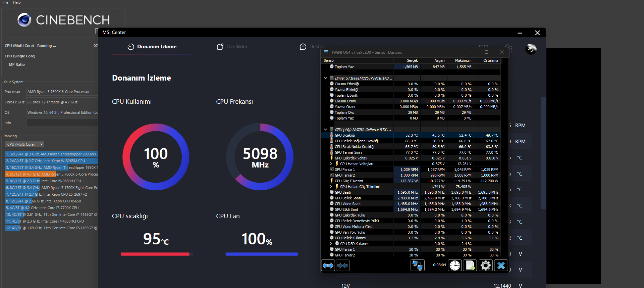Select the GPU Çekirdek Voltajı sensor row
The height and width of the screenshot is (288, 644).
[411, 158]
